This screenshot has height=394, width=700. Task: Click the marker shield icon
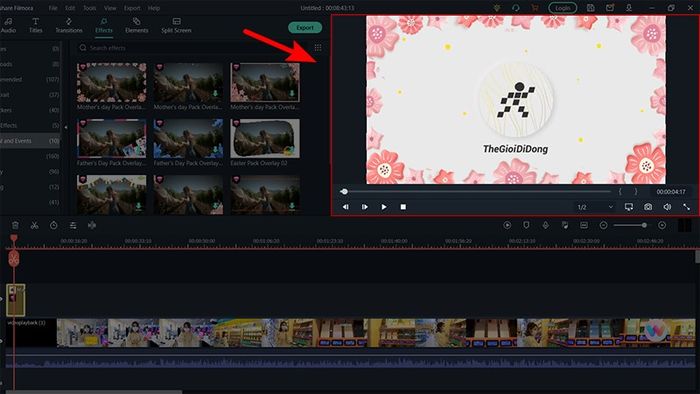pyautogui.click(x=526, y=225)
